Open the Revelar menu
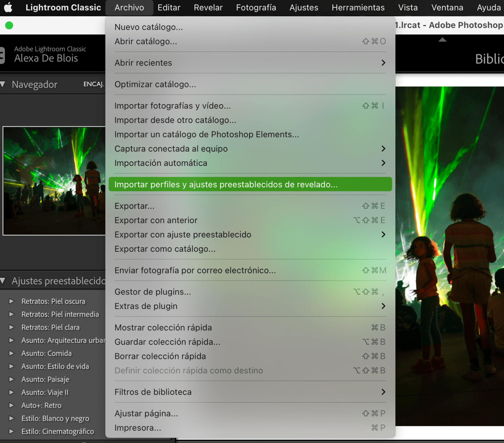 point(208,7)
